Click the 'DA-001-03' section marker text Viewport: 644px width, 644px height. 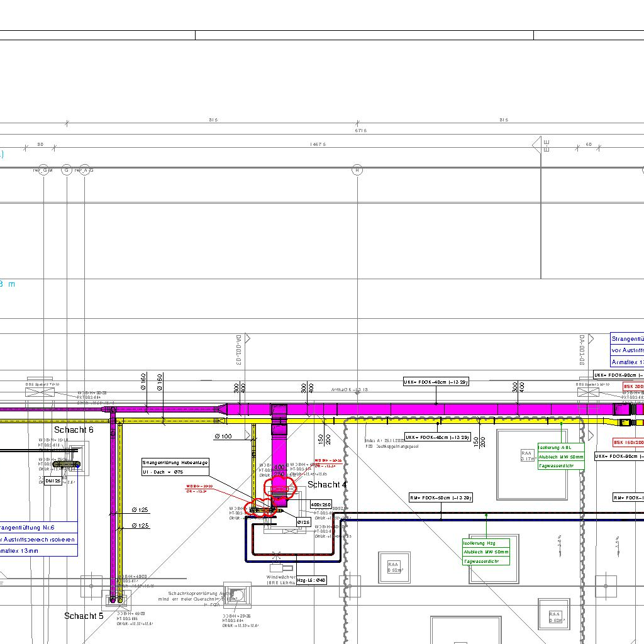[238, 350]
